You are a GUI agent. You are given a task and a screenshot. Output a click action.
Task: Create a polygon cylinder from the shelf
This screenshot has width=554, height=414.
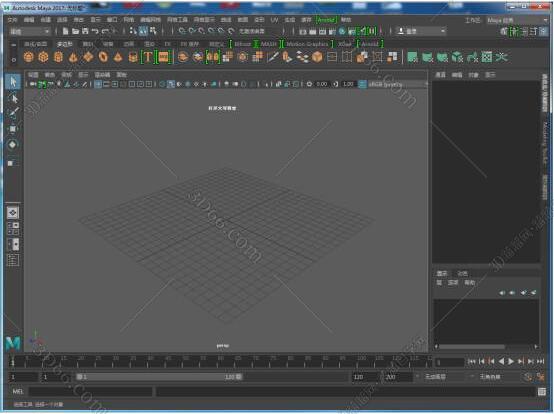[x=59, y=57]
